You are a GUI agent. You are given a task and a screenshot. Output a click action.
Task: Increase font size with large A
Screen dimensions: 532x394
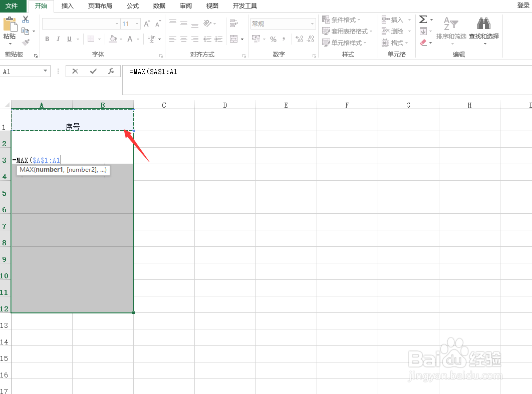click(x=147, y=24)
